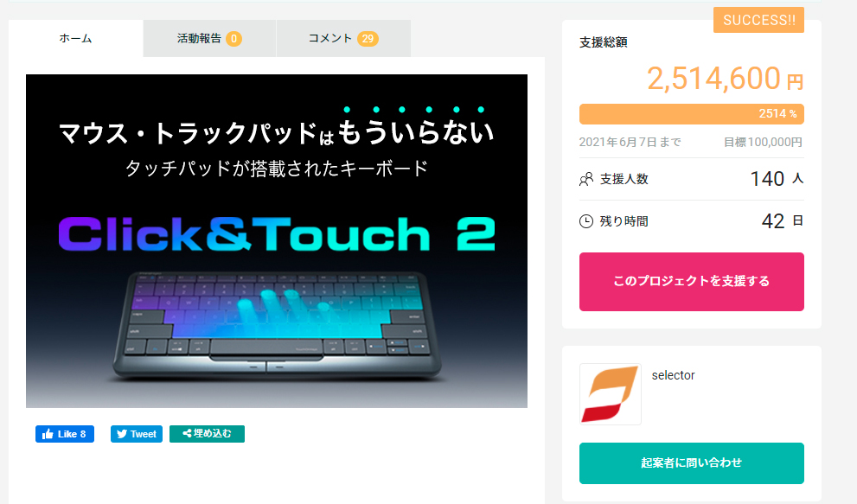Click the 0 badge on 活動報告
Screen dimensions: 857x504
tap(234, 39)
